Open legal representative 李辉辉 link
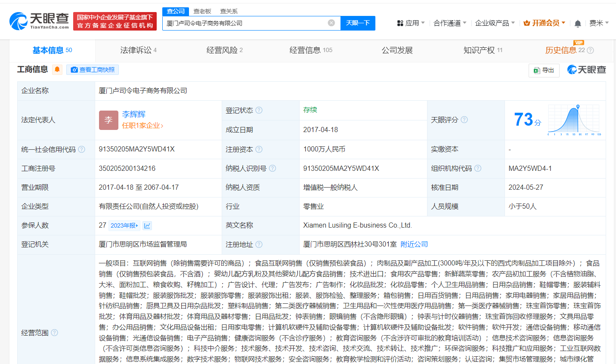 [x=133, y=114]
